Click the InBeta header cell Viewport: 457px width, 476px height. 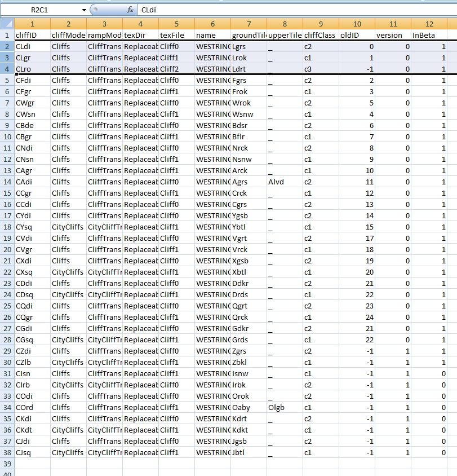click(429, 35)
